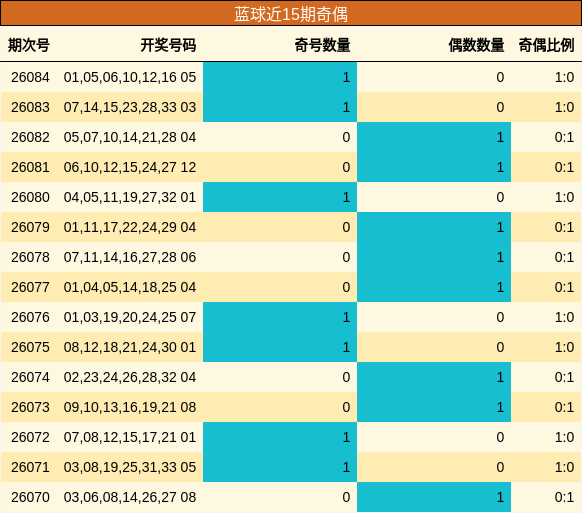Select period number 26072

(30, 437)
